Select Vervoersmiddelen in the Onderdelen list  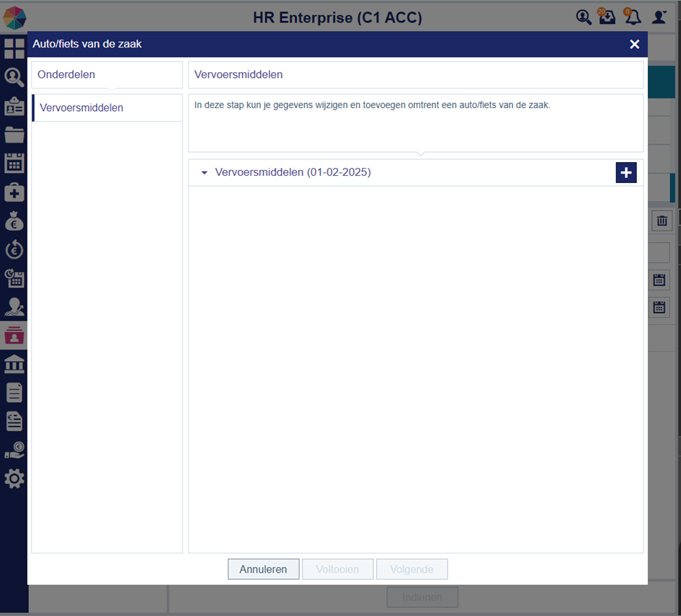coord(107,107)
